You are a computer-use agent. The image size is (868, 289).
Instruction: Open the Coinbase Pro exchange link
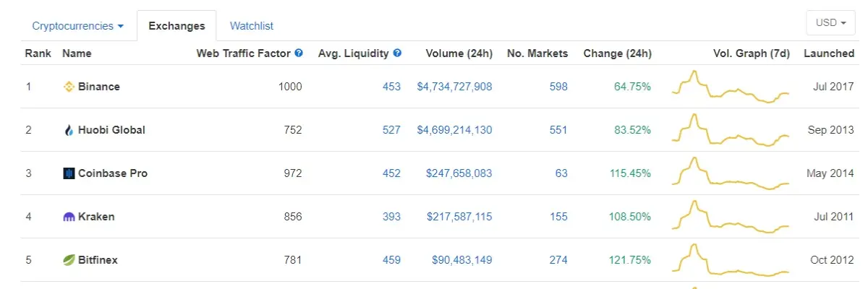tap(113, 173)
